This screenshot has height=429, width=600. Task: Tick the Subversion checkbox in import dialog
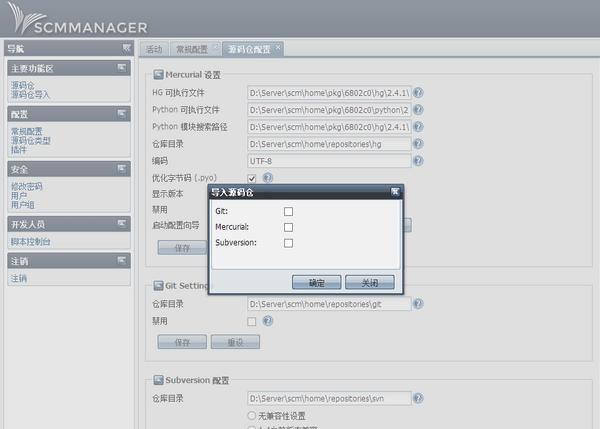(288, 243)
